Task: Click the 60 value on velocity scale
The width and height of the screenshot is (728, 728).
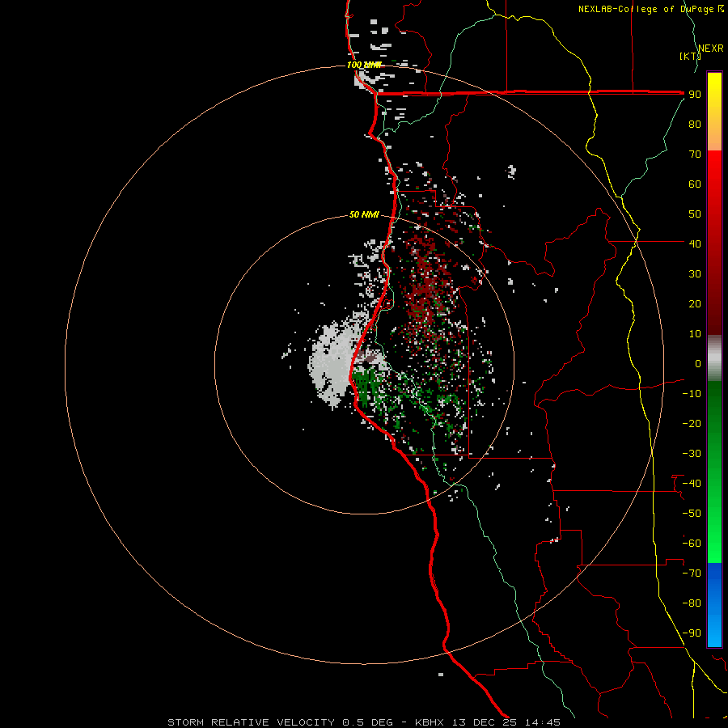Action: (695, 184)
